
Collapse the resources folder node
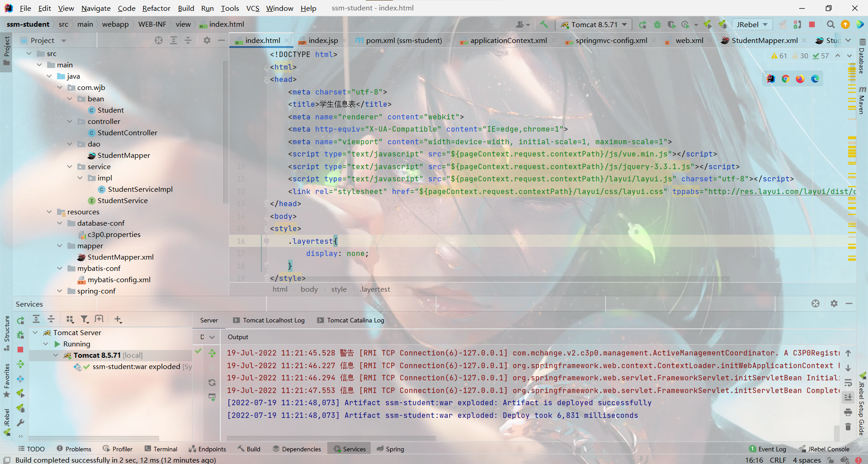coord(49,212)
